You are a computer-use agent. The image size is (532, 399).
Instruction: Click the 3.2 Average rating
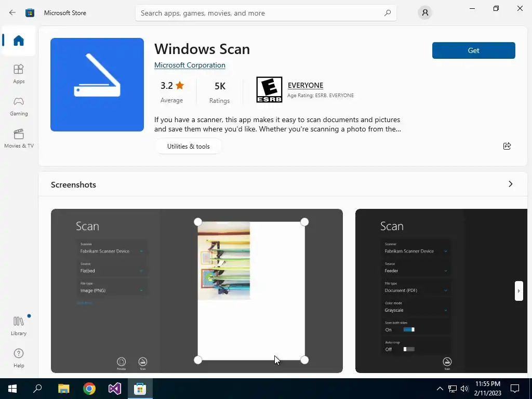tap(171, 92)
